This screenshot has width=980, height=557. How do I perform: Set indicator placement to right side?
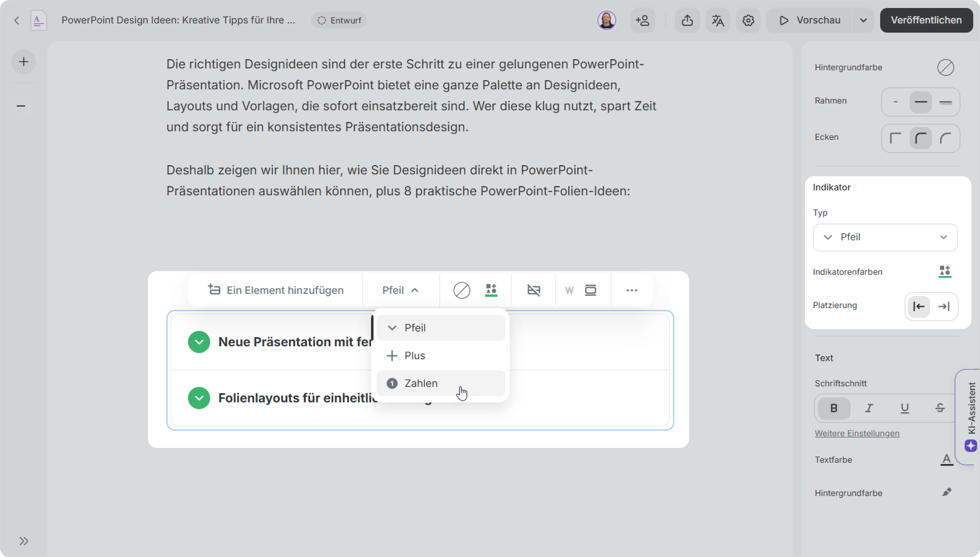[944, 306]
